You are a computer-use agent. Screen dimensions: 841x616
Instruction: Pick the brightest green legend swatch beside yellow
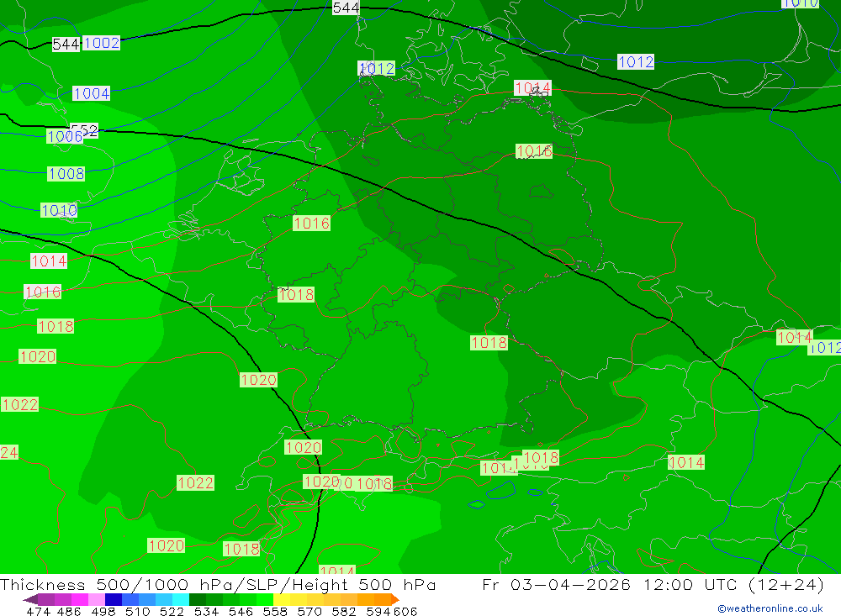(265, 599)
